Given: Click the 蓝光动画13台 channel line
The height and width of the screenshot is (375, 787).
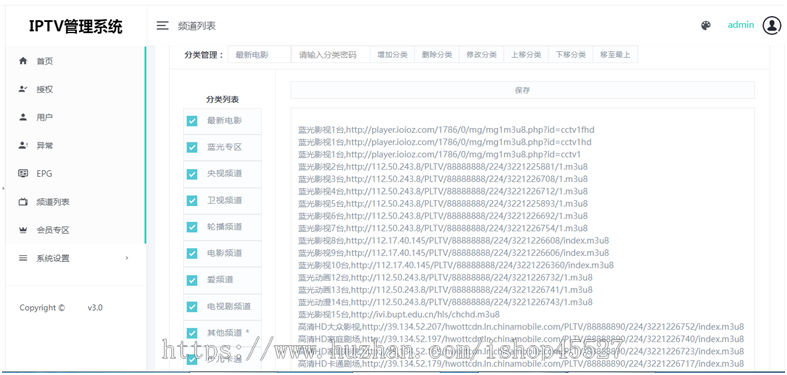Looking at the screenshot, I should [x=445, y=290].
